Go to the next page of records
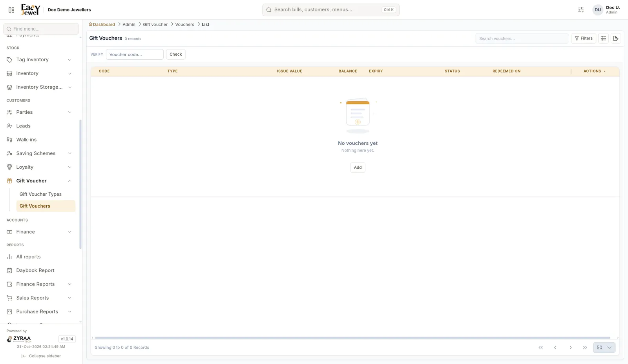This screenshot has height=364, width=628. coord(571,348)
